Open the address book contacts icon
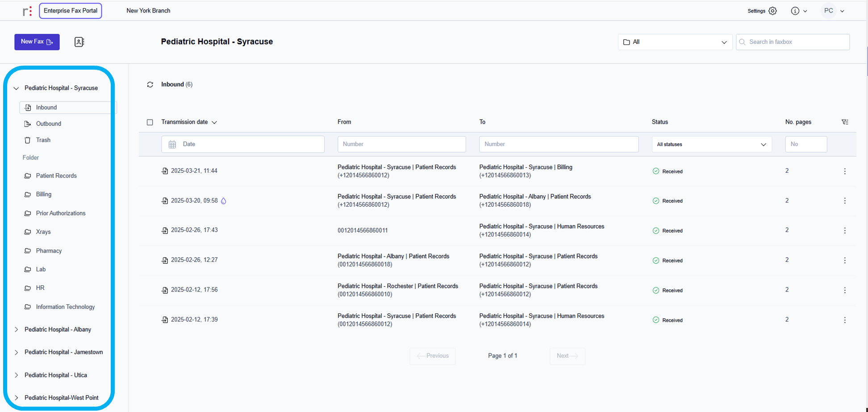The width and height of the screenshot is (868, 412). [79, 42]
